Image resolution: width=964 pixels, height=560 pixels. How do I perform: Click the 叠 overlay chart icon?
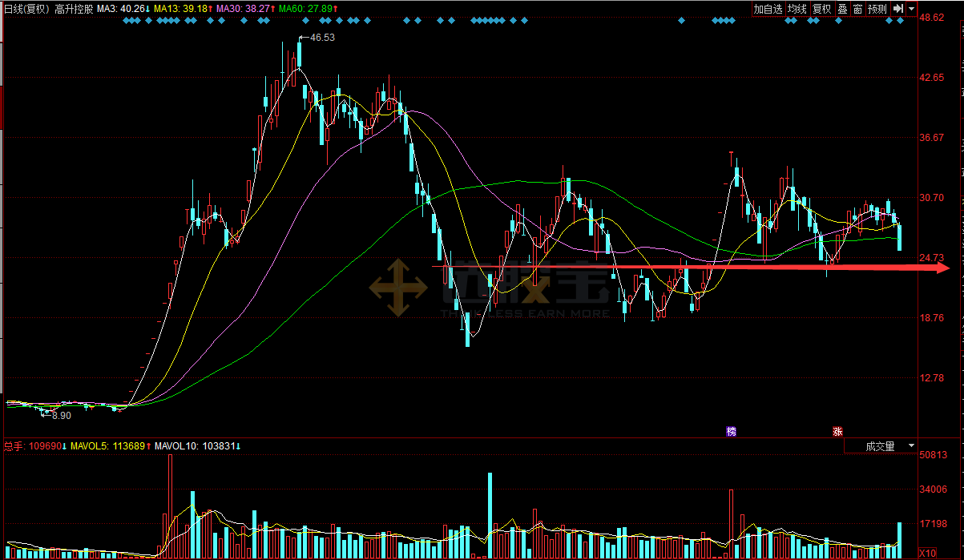(842, 9)
